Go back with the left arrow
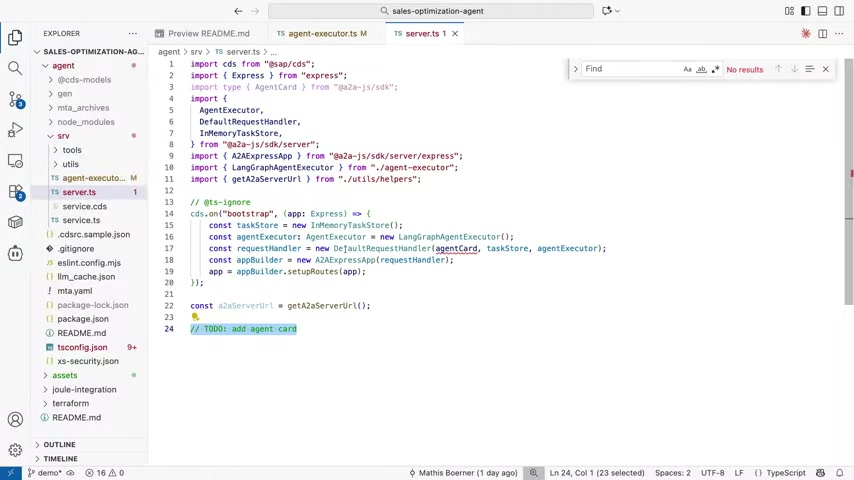This screenshot has height=480, width=854. [238, 11]
